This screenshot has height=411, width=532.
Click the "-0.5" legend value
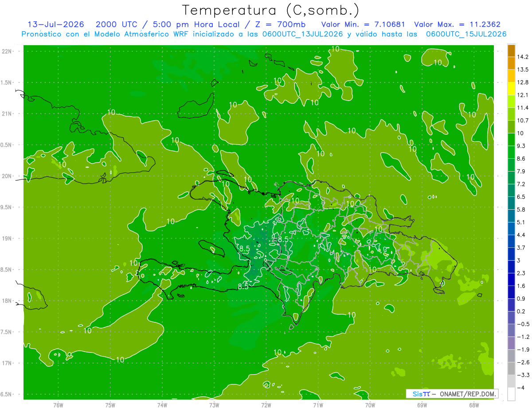[523, 324]
